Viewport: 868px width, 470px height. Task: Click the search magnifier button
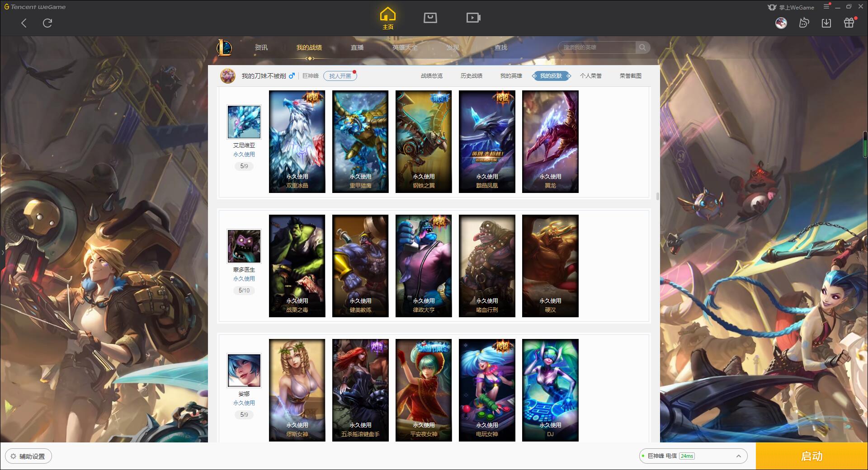tap(642, 47)
